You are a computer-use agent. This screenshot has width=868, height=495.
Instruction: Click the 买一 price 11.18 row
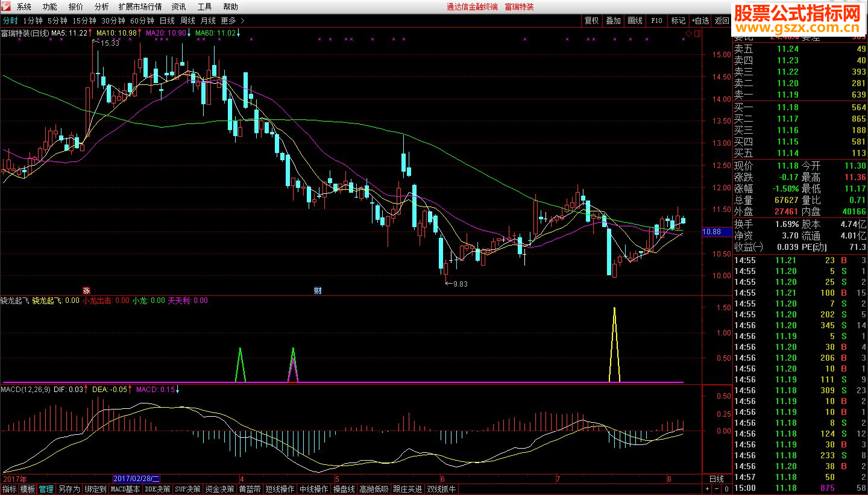pyautogui.click(x=799, y=107)
